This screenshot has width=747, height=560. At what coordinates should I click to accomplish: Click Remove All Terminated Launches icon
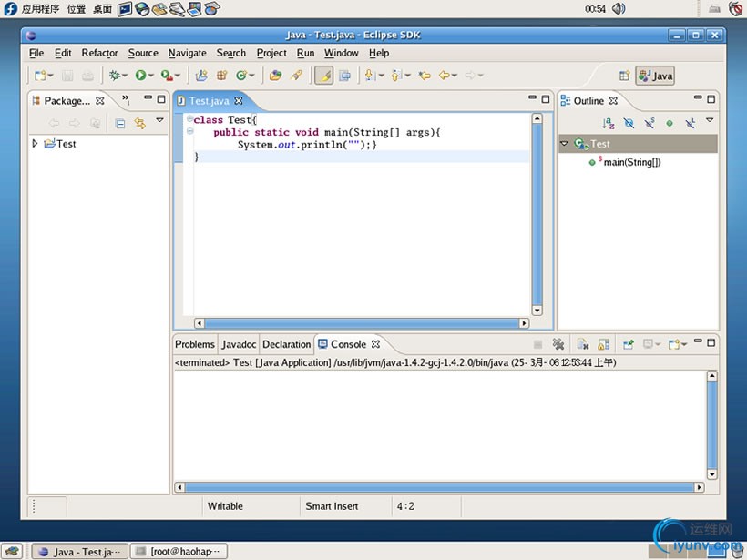(x=558, y=344)
